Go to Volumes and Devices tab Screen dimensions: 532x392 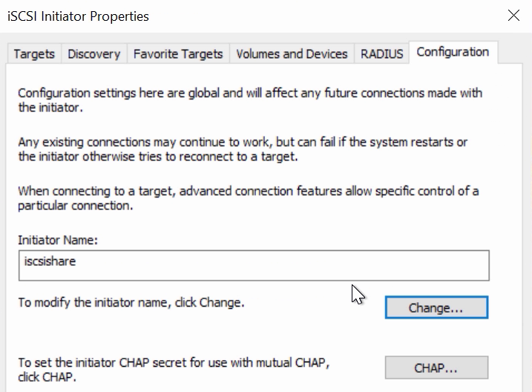(x=292, y=53)
